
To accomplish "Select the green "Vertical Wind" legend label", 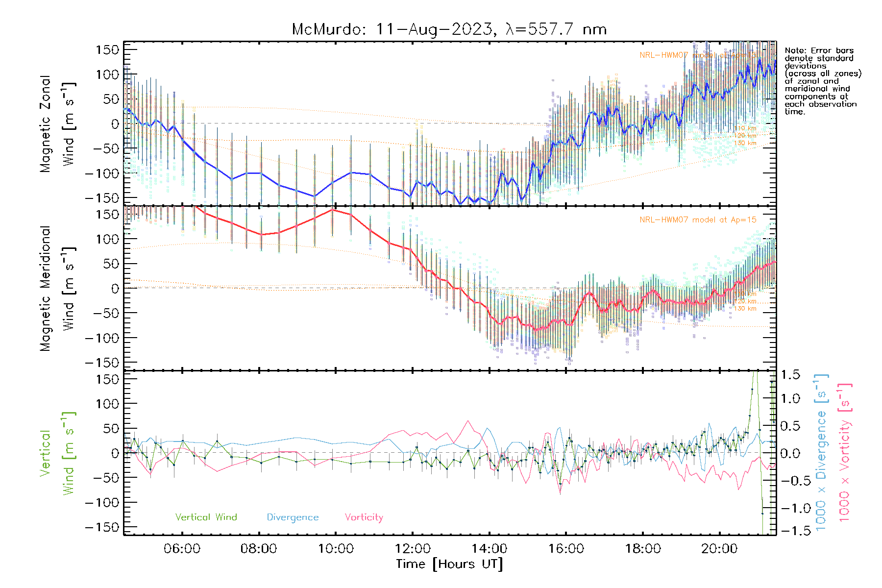I will [206, 517].
